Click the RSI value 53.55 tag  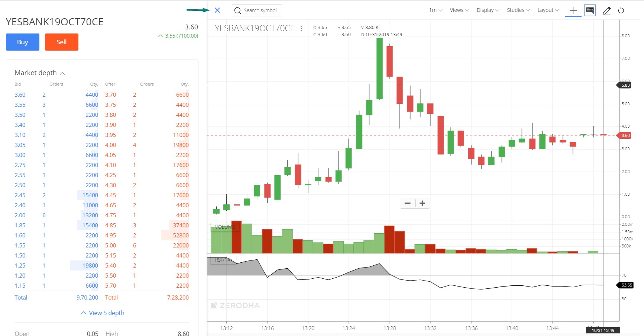click(x=625, y=285)
